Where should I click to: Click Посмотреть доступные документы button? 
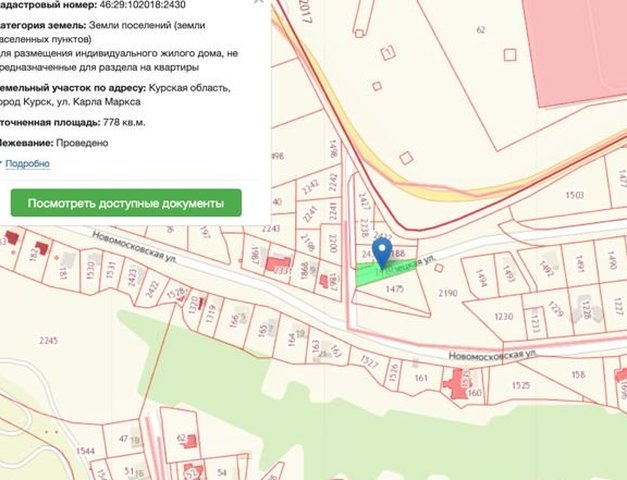pyautogui.click(x=126, y=203)
